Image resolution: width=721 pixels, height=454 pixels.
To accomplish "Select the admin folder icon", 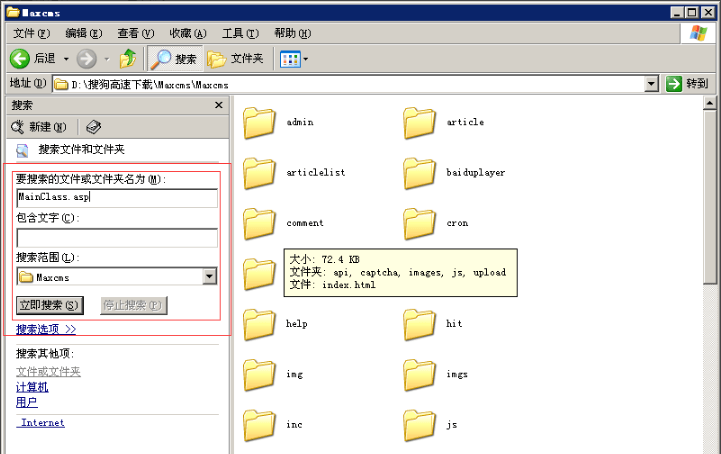I will pos(259,122).
